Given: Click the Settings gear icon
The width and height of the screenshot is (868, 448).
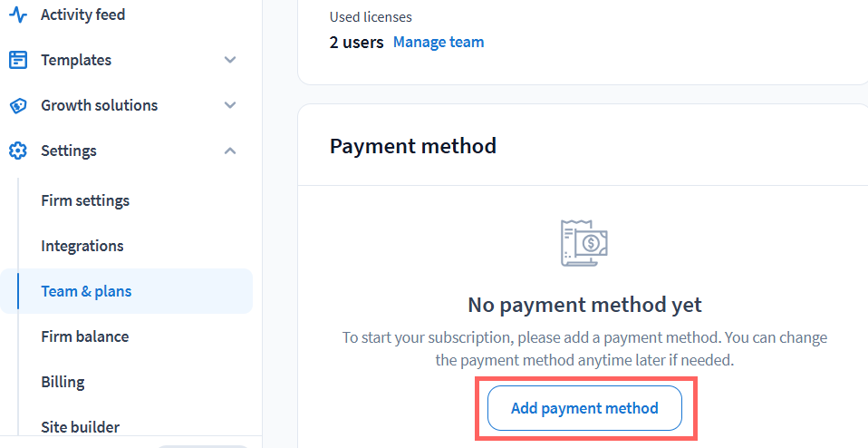Looking at the screenshot, I should coord(18,151).
